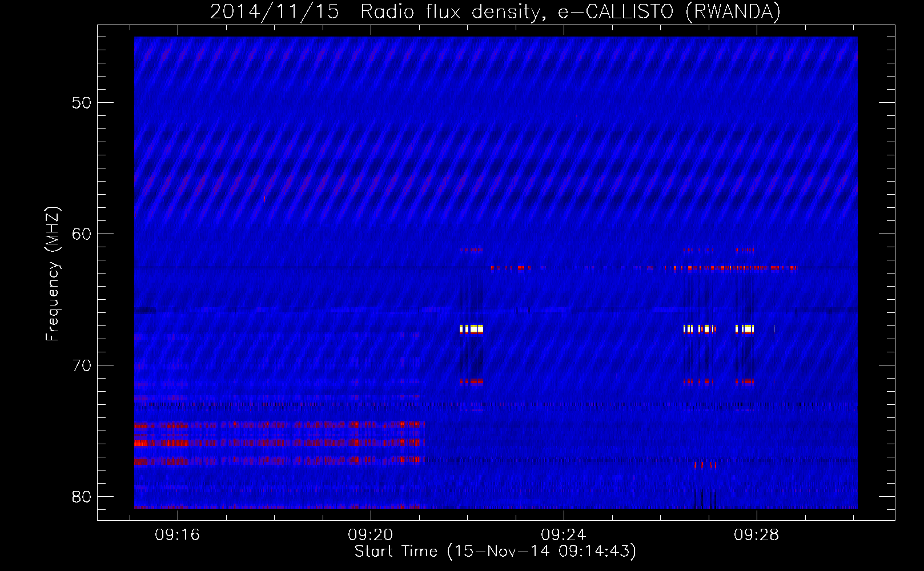924x571 pixels.
Task: Click the 'Frequency (MHZ)' axis label
Action: (x=53, y=275)
